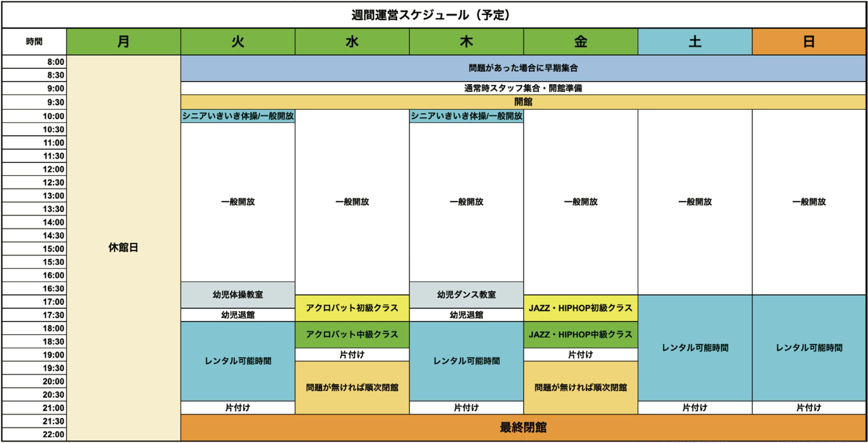The width and height of the screenshot is (868, 443).
Task: Select the 時間 header cell
Action: click(x=34, y=42)
